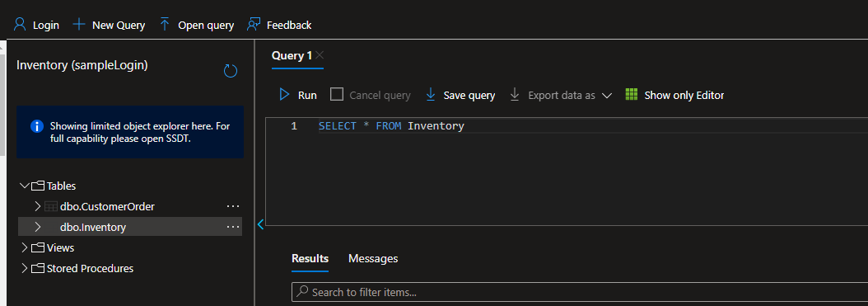Click the Save query download icon

point(431,95)
